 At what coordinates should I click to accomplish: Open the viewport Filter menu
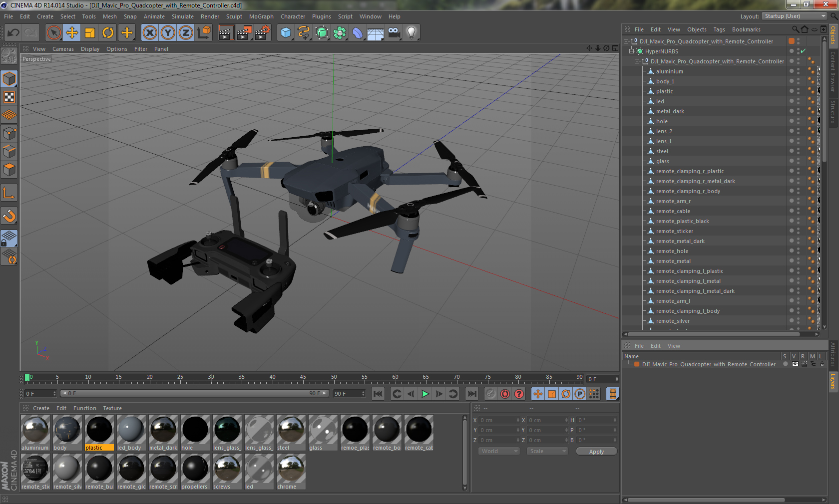(x=141, y=49)
